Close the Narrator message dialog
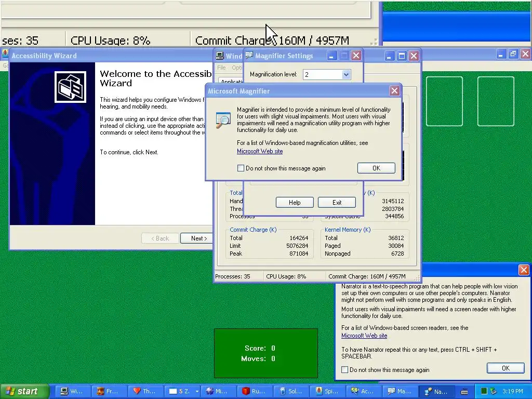This screenshot has height=399, width=532. (x=524, y=270)
